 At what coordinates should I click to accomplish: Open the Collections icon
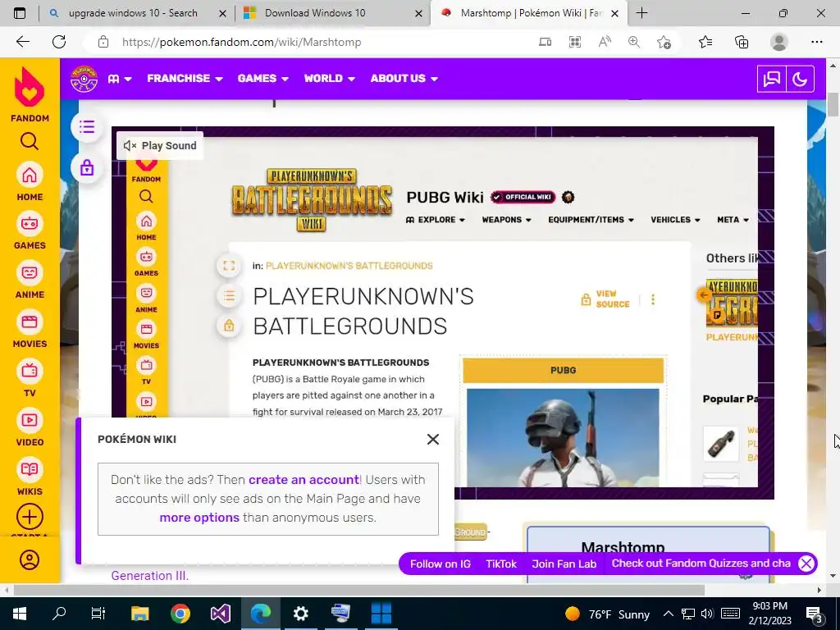tap(742, 42)
